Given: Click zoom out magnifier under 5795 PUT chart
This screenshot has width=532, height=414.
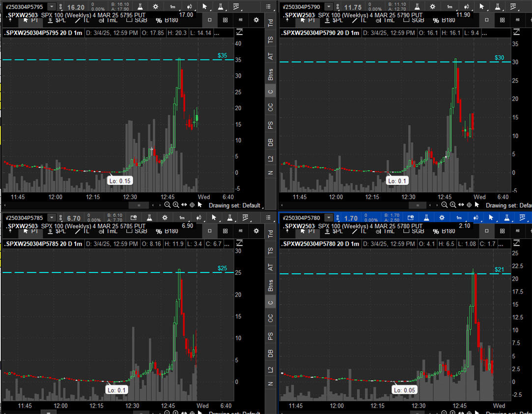Looking at the screenshot, I should click(168, 205).
